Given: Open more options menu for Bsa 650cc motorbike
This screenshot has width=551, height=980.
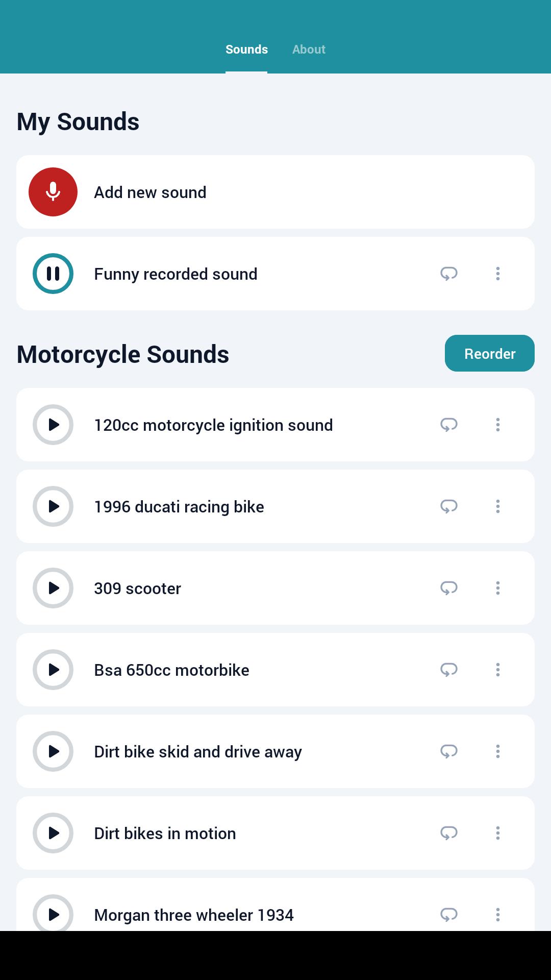Looking at the screenshot, I should (x=498, y=670).
